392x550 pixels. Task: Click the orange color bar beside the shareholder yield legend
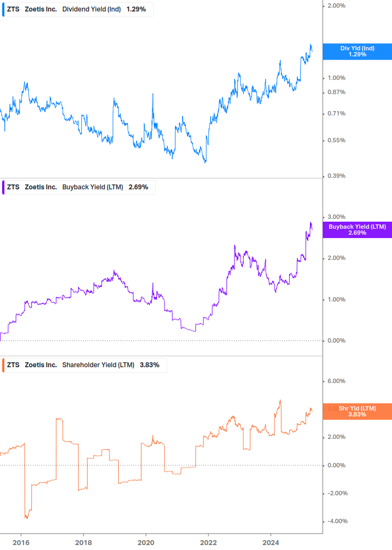tap(3, 365)
